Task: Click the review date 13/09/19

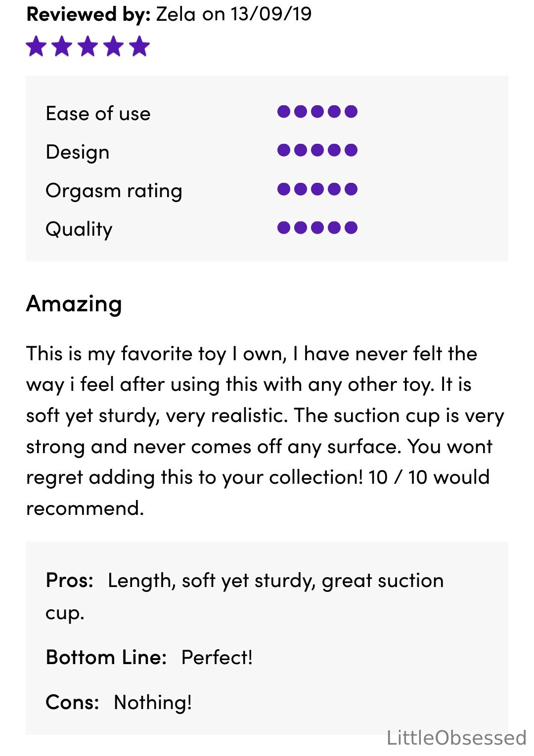Action: pyautogui.click(x=271, y=14)
